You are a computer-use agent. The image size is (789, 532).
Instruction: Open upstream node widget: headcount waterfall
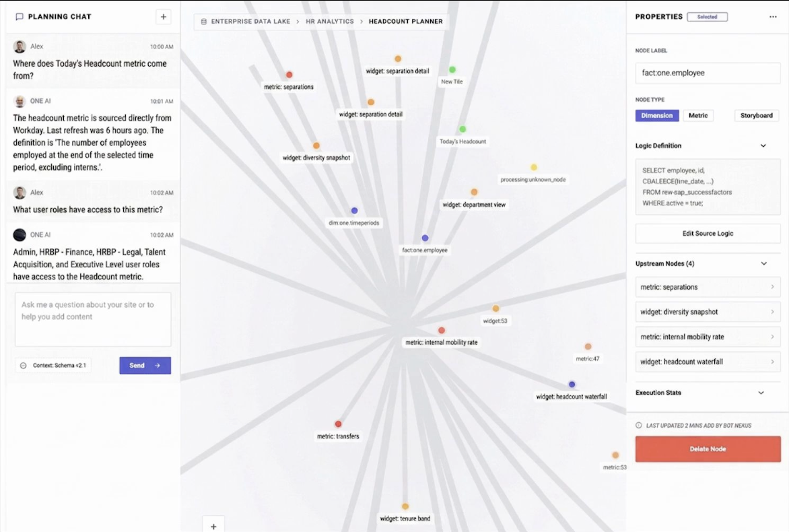[708, 362]
